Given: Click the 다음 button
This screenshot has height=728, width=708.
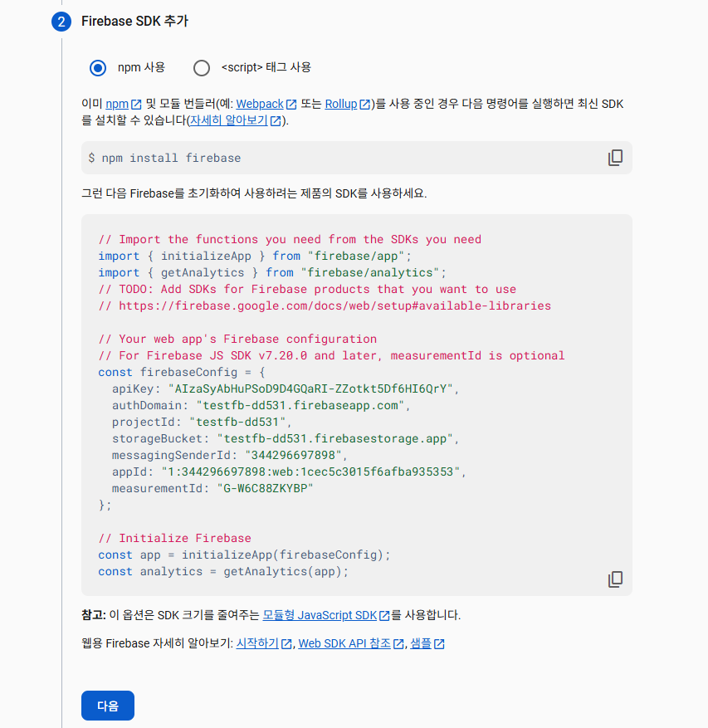Looking at the screenshot, I should 108,706.
